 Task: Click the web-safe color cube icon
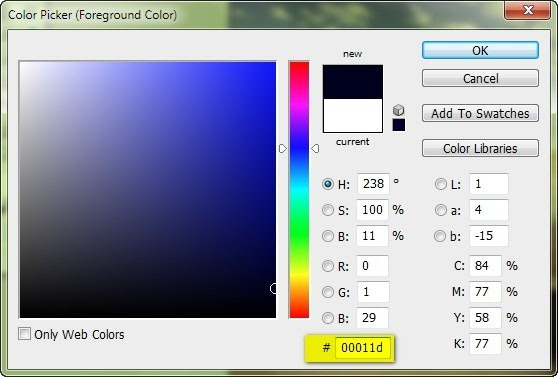[399, 110]
